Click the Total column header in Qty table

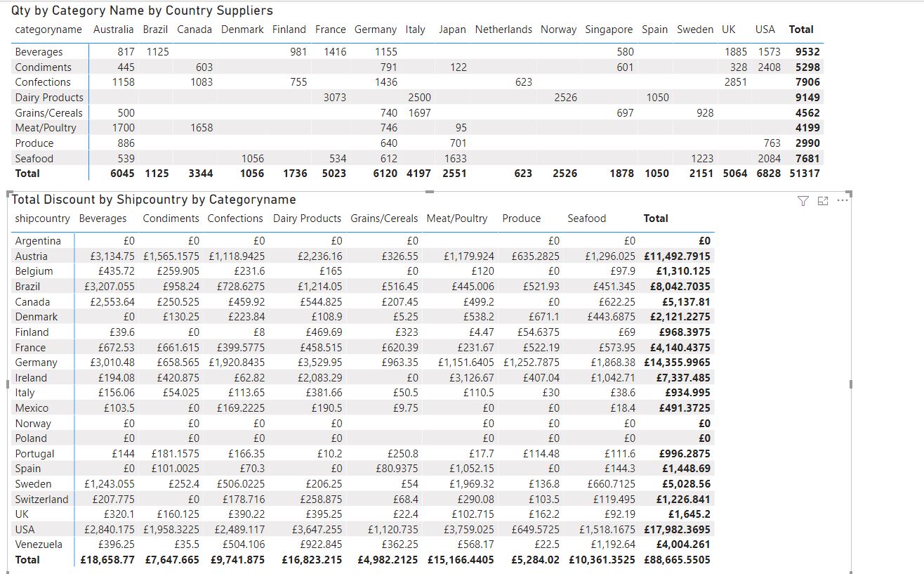point(801,30)
